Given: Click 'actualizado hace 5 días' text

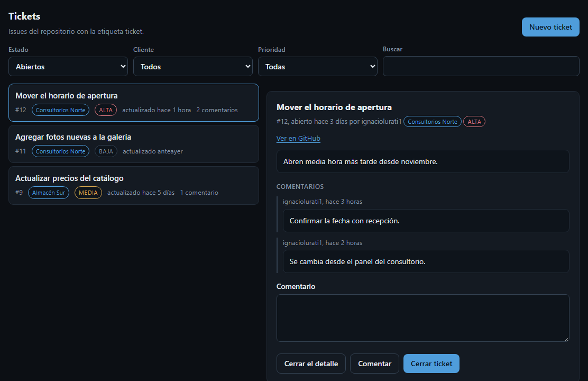Looking at the screenshot, I should point(141,193).
